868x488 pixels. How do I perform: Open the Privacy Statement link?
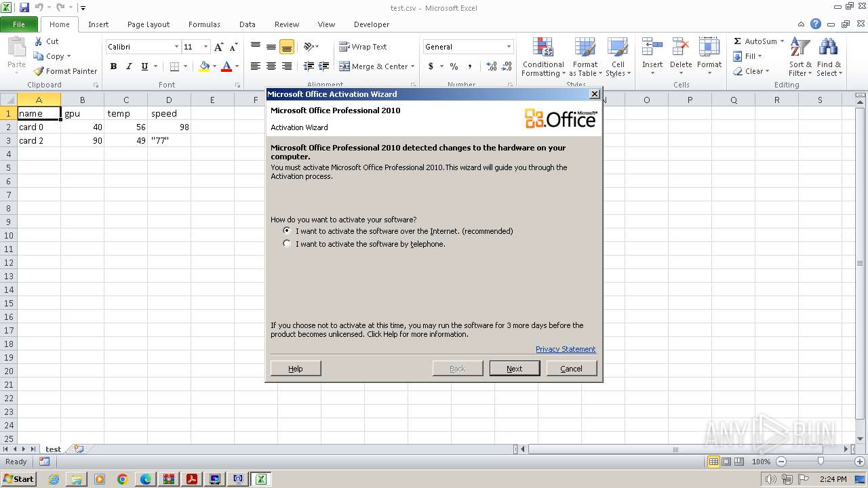[x=566, y=349]
